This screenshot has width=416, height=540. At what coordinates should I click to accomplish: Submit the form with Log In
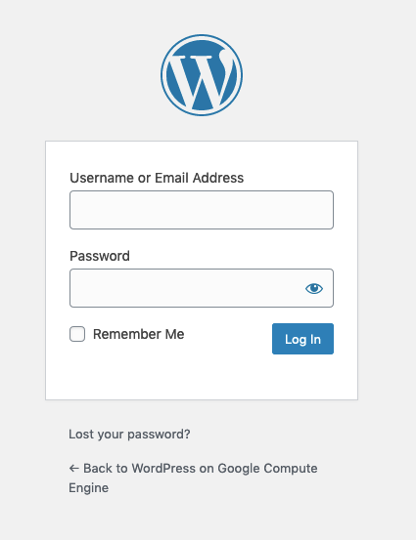click(303, 339)
